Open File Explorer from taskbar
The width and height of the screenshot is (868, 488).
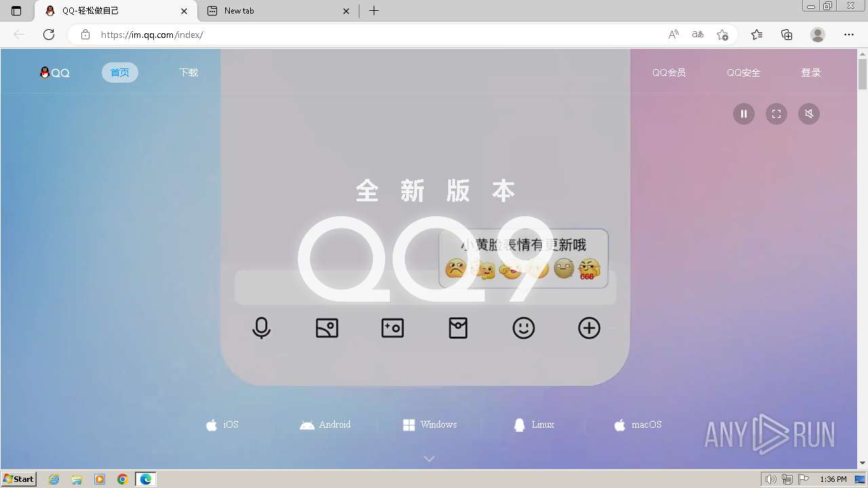(77, 479)
